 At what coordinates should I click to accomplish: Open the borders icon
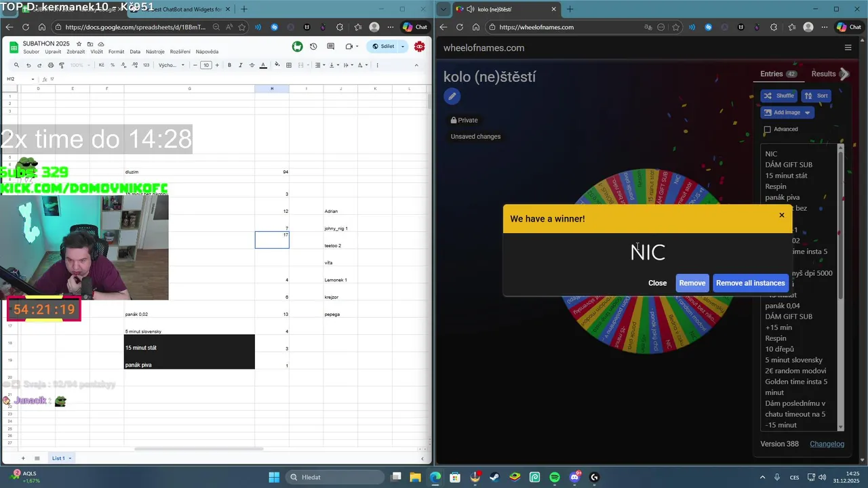[289, 65]
